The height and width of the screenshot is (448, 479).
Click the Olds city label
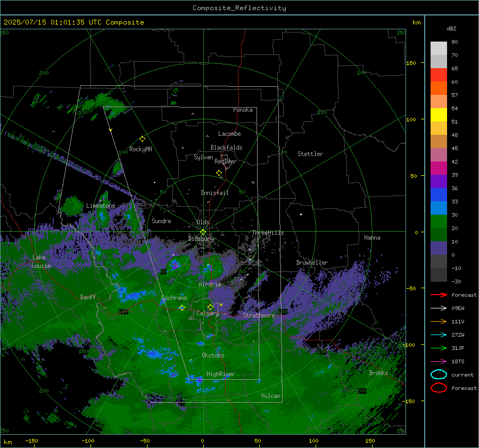tap(203, 222)
